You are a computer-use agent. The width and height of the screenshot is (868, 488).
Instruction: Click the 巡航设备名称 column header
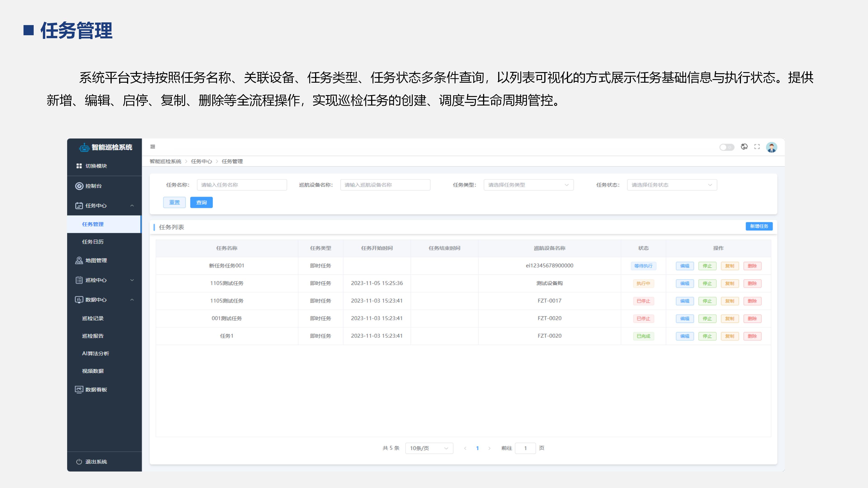click(550, 248)
